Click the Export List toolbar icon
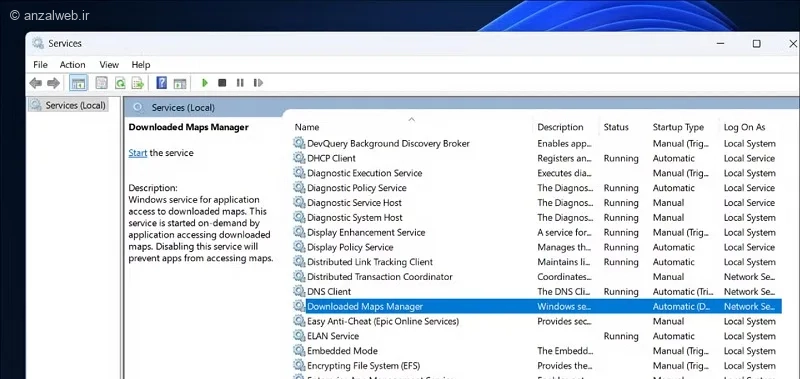The image size is (800, 379). 138,83
